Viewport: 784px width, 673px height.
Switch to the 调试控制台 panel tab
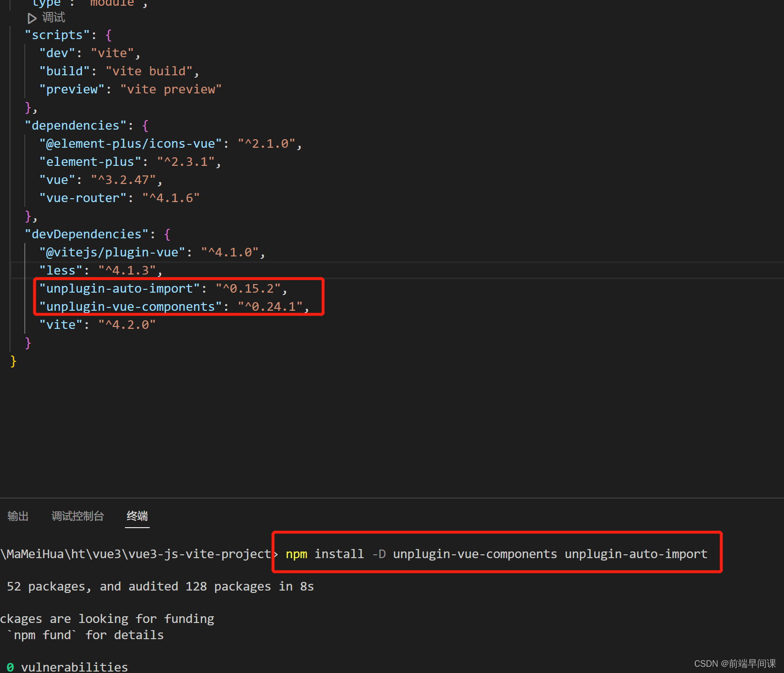coord(78,516)
